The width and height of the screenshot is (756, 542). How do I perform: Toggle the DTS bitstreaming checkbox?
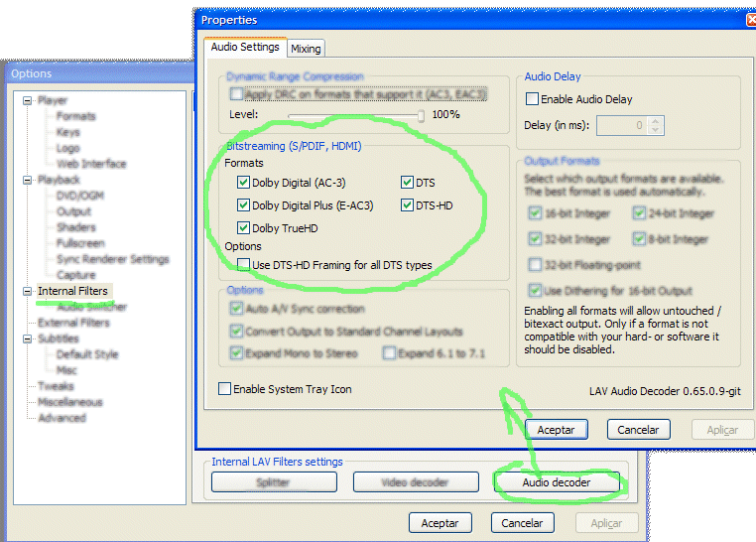(x=407, y=183)
